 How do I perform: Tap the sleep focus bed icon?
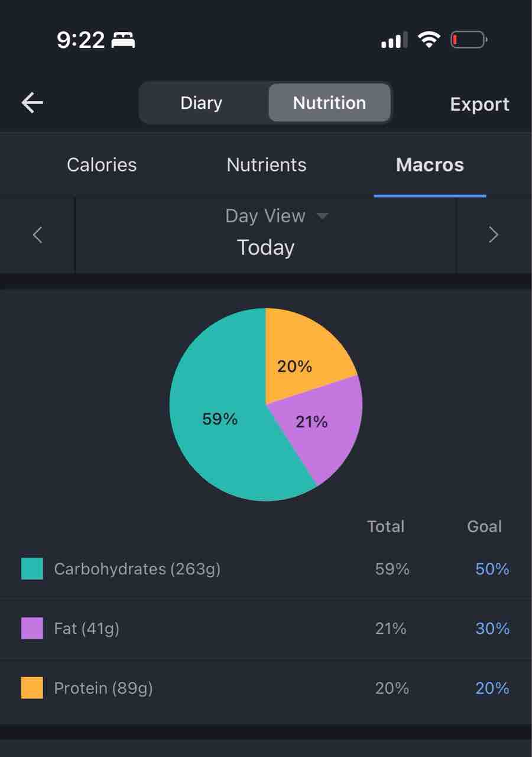(124, 40)
